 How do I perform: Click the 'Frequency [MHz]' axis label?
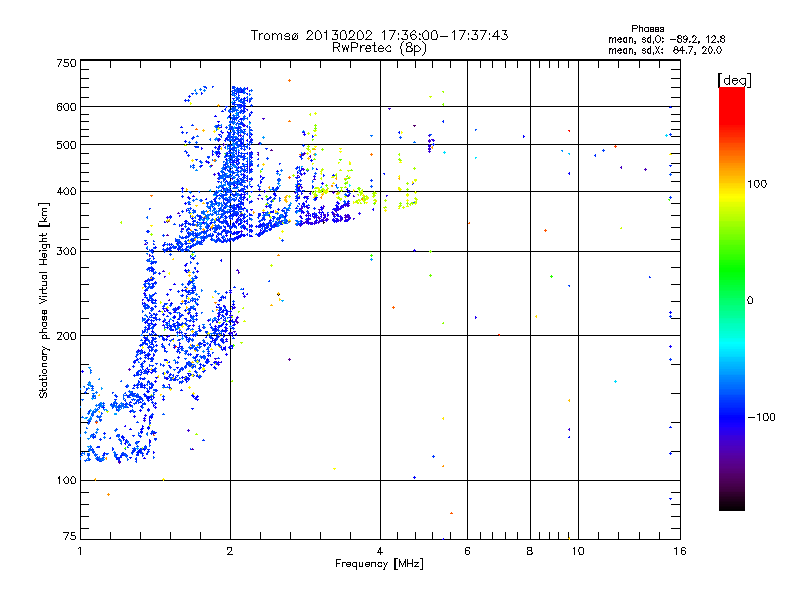(x=379, y=564)
